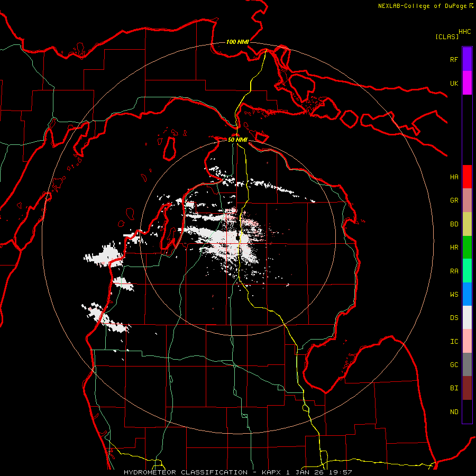Viewport: 476px width, 476px height.
Task: Select the IC light pink legend swatch
Action: point(467,341)
